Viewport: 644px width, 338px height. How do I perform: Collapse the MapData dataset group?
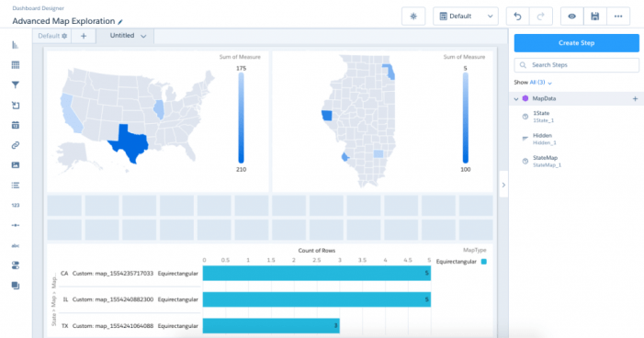click(516, 98)
